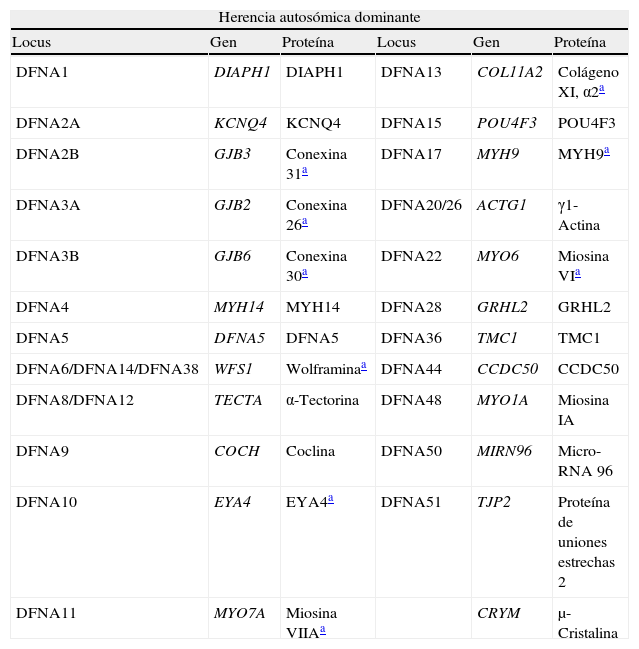Image resolution: width=639 pixels, height=649 pixels.
Task: Open footnote 'a' beside Conexina 31
Action: 304,171
